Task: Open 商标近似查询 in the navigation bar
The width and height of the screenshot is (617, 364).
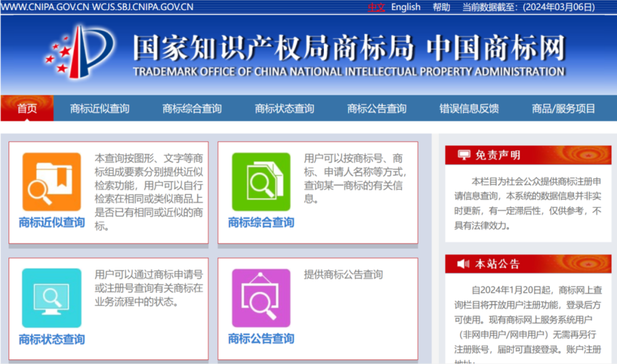Action: (99, 109)
